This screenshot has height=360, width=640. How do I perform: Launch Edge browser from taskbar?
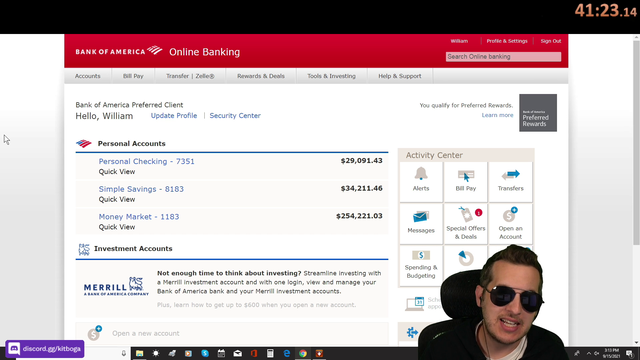point(287,353)
